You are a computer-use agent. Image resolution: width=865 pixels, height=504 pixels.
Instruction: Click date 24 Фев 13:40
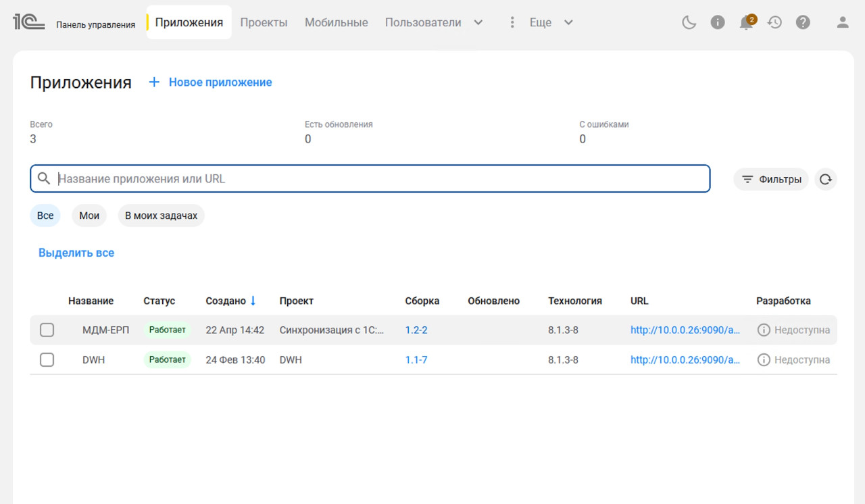(x=235, y=360)
